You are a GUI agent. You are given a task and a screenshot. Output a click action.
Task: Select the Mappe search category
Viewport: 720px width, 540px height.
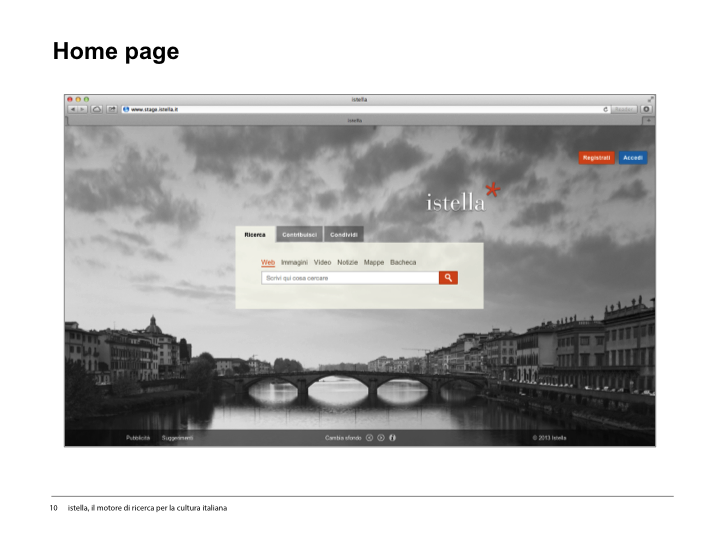pyautogui.click(x=374, y=262)
